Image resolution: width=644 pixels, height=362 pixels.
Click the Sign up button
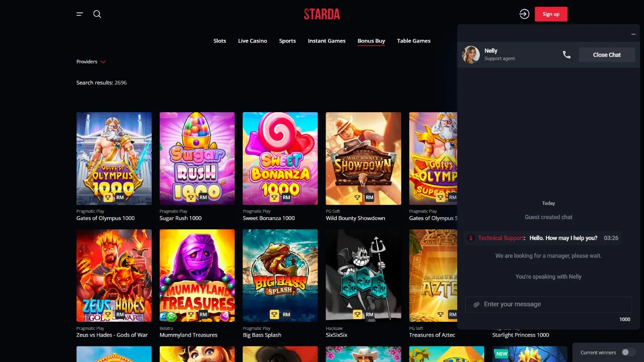(551, 14)
